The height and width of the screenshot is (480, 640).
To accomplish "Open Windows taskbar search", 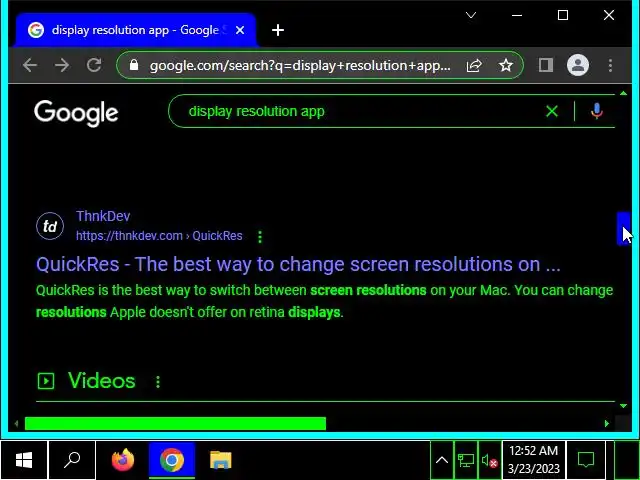I will (72, 460).
